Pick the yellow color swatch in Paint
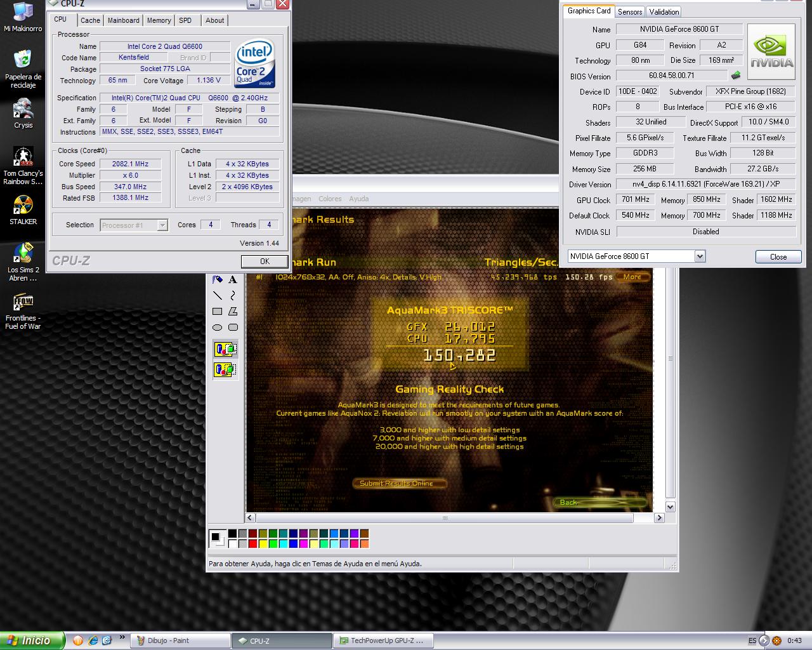 coord(263,544)
